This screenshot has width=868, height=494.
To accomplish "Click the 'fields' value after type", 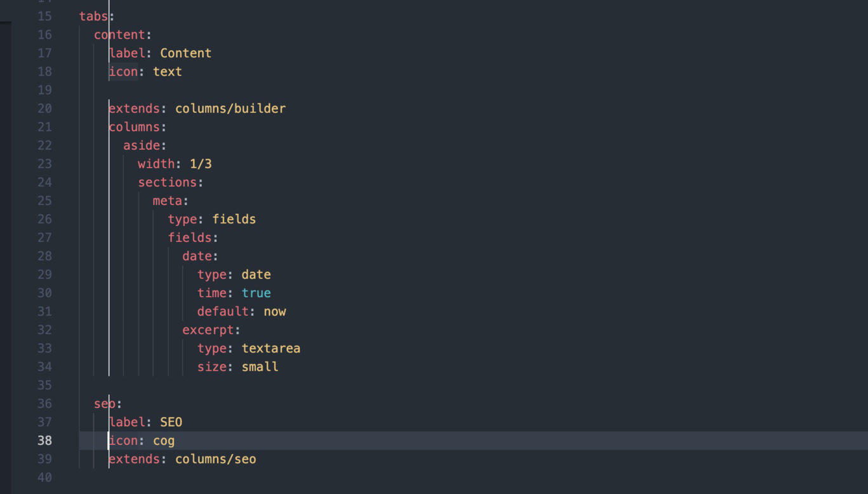I will (234, 218).
